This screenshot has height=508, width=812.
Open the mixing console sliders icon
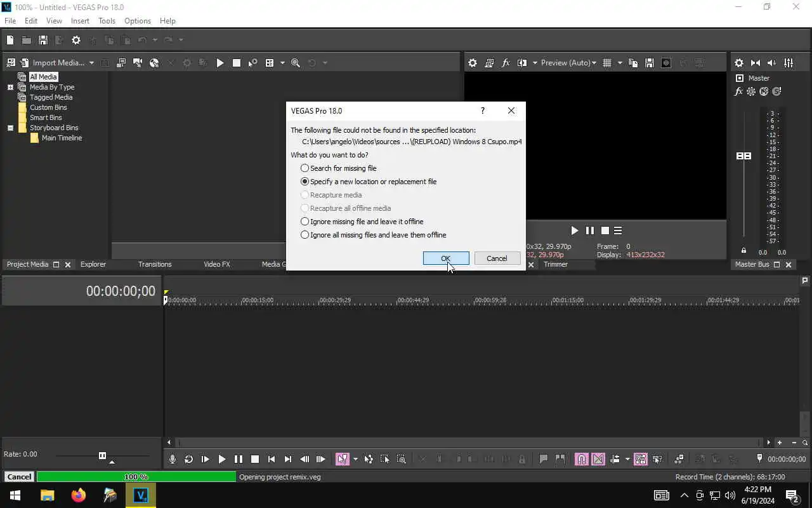789,63
